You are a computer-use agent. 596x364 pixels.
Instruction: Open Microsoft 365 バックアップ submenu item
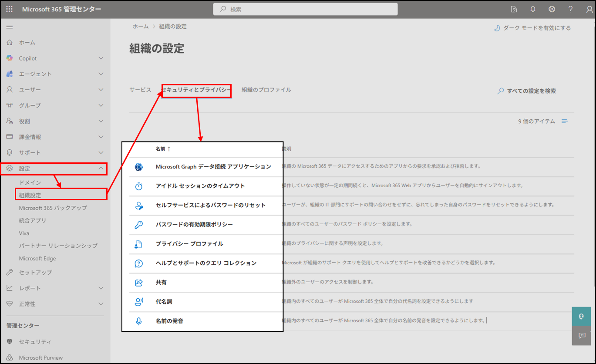(x=53, y=208)
